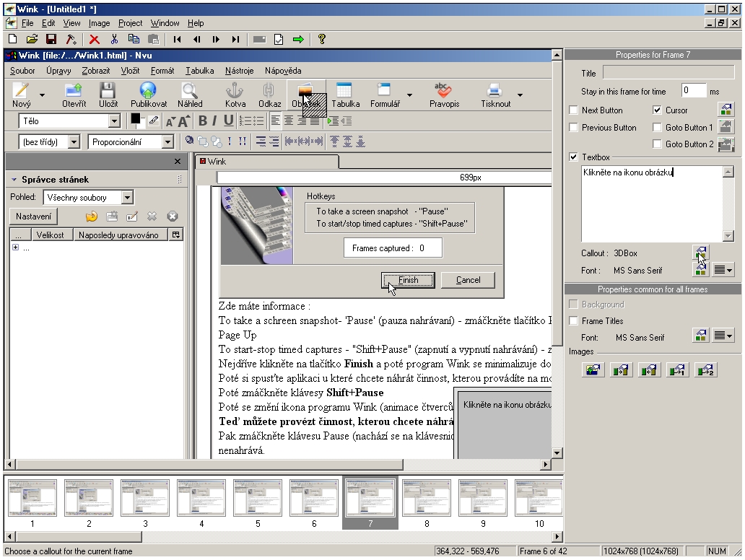745x560 pixels.
Task: Click textbox scrollbar down arrow
Action: 728,235
